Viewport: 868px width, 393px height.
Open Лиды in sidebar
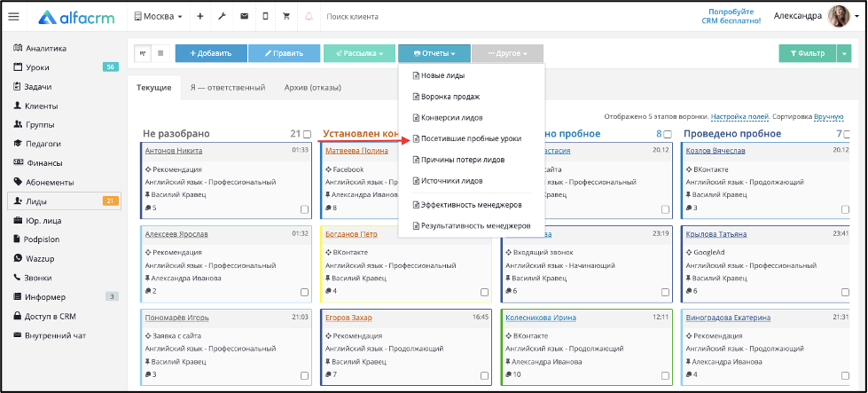pyautogui.click(x=64, y=201)
